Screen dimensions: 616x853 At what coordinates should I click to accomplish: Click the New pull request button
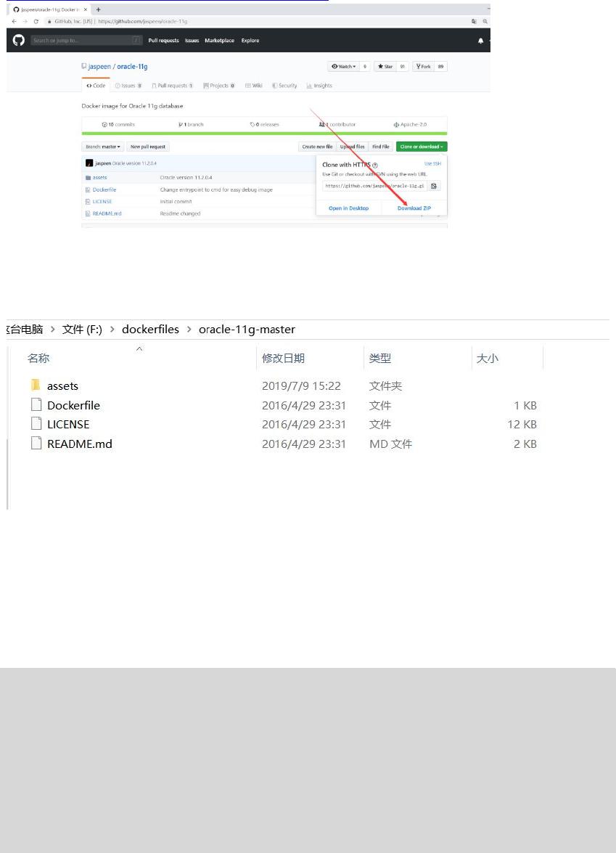[x=148, y=147]
